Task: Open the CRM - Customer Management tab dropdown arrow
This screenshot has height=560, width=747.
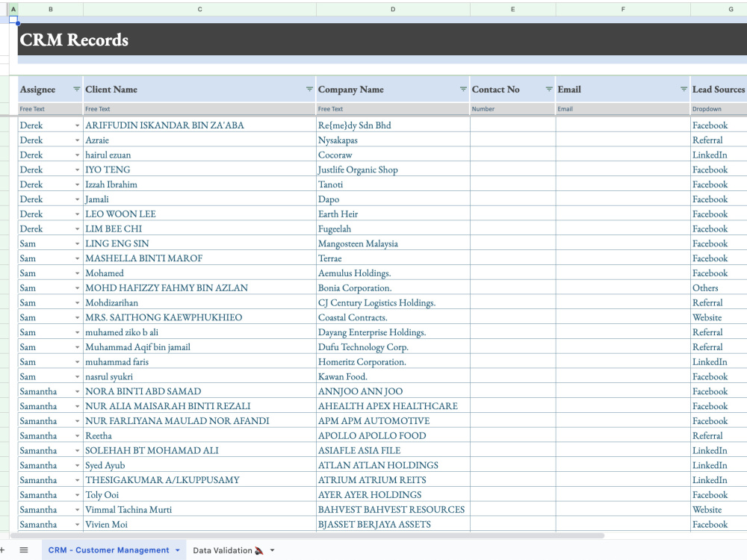Action: pyautogui.click(x=177, y=550)
